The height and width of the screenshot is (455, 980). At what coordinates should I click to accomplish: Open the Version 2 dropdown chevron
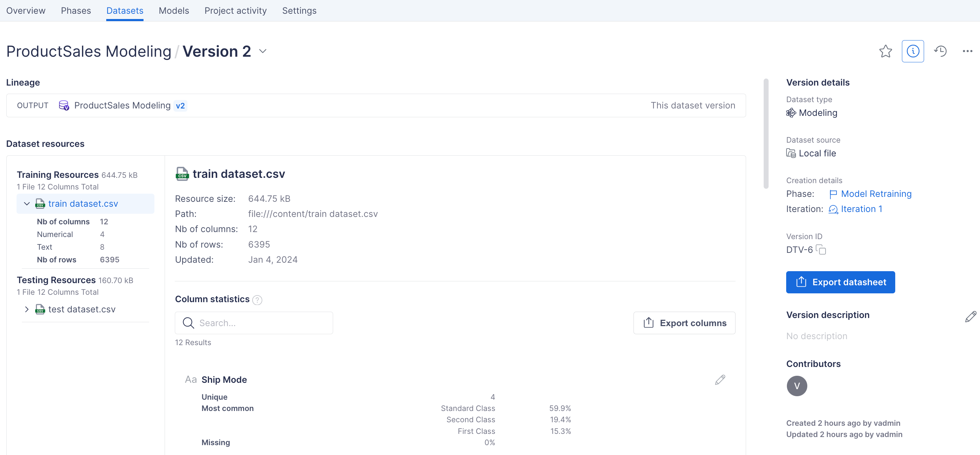pyautogui.click(x=262, y=51)
